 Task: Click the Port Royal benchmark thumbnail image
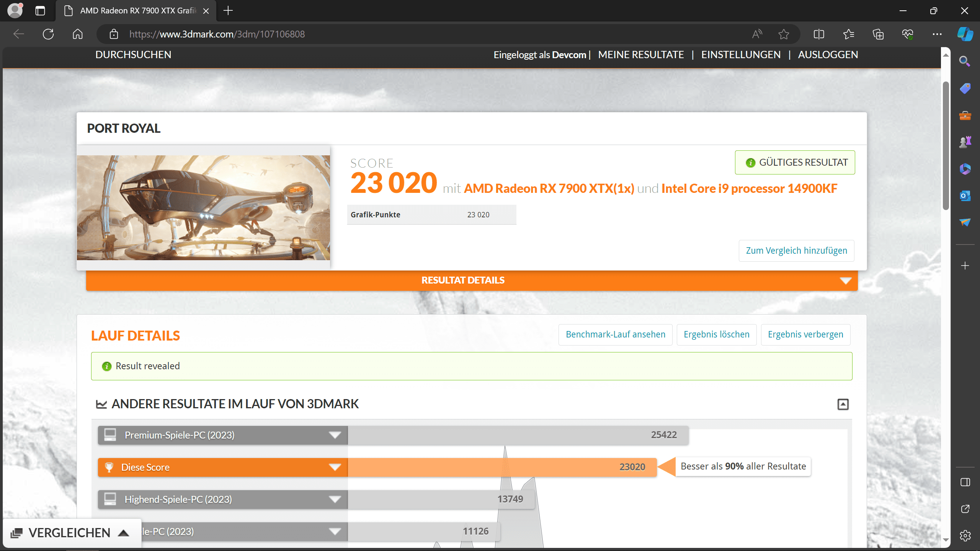[203, 207]
